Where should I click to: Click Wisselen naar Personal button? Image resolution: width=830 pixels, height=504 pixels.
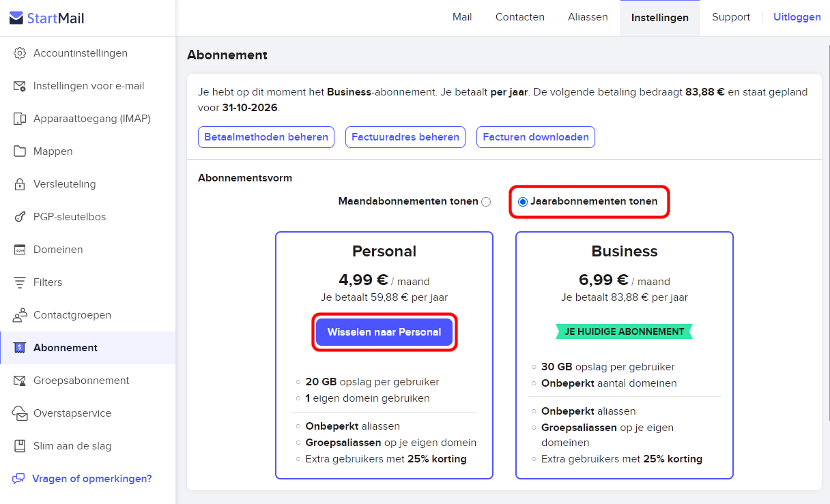384,332
